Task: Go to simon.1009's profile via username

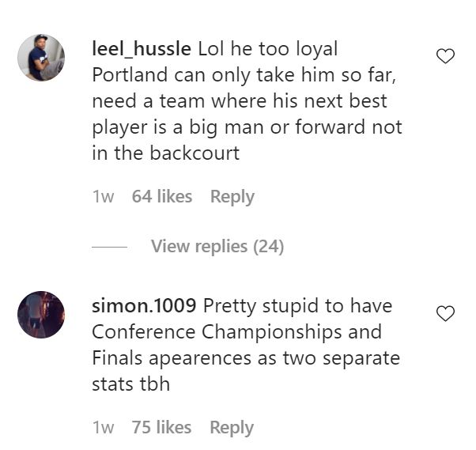Action: [x=144, y=305]
